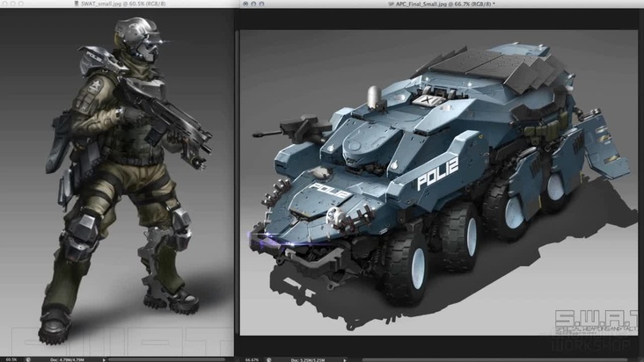
Task: Click horizontal scrollbar of SWAT_small window
Action: click(167, 358)
